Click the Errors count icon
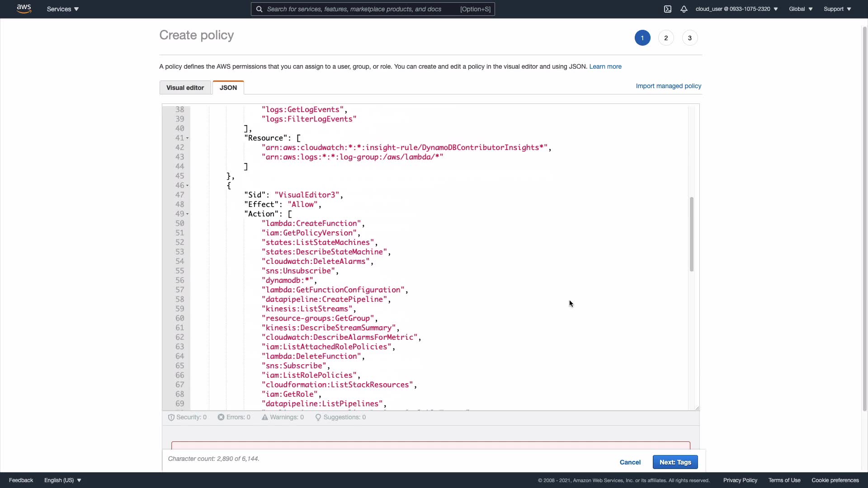Image resolution: width=868 pixels, height=488 pixels. pos(221,418)
